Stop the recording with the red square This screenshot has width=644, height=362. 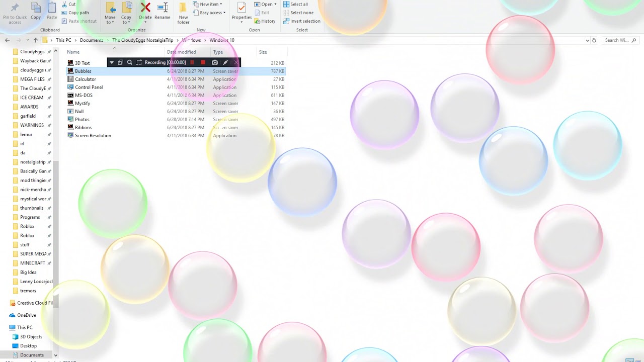click(203, 62)
